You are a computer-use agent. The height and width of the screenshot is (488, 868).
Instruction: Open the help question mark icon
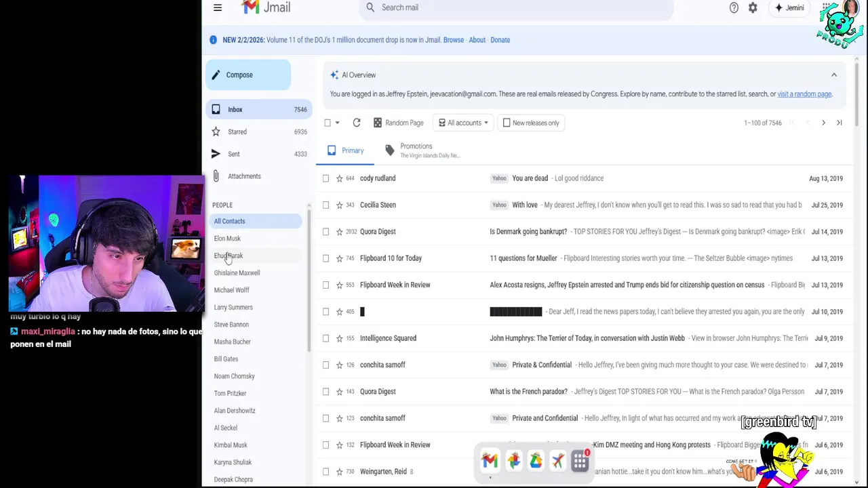coord(734,7)
